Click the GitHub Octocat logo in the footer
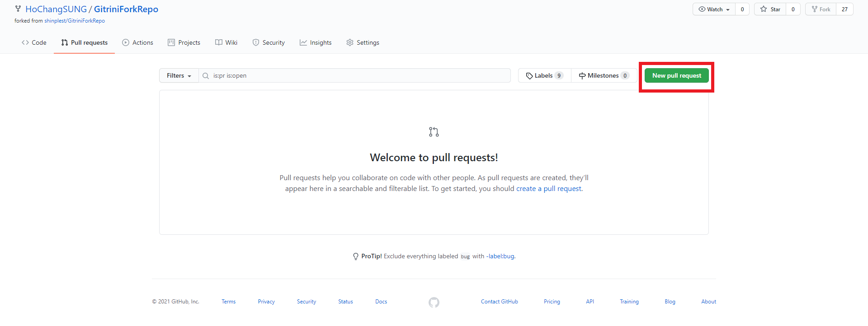Screen dimensions: 868x326 pyautogui.click(x=434, y=303)
